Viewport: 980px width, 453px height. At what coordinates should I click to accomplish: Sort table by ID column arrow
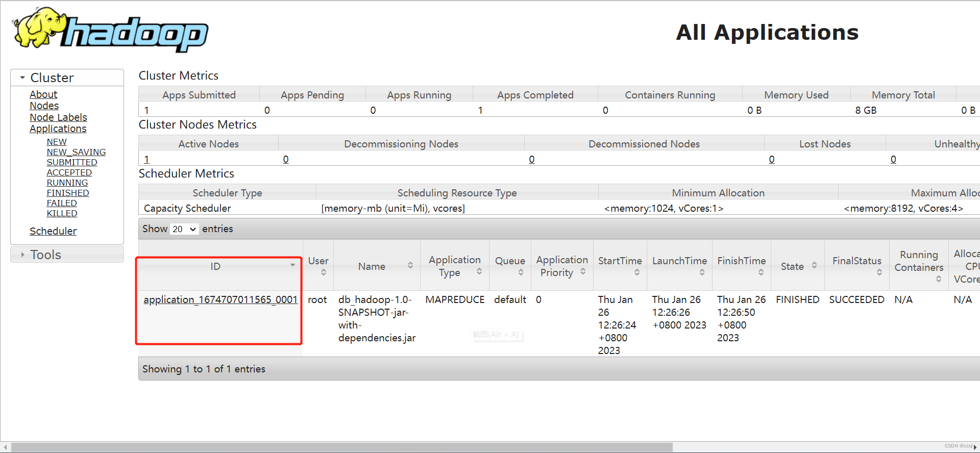tap(292, 265)
